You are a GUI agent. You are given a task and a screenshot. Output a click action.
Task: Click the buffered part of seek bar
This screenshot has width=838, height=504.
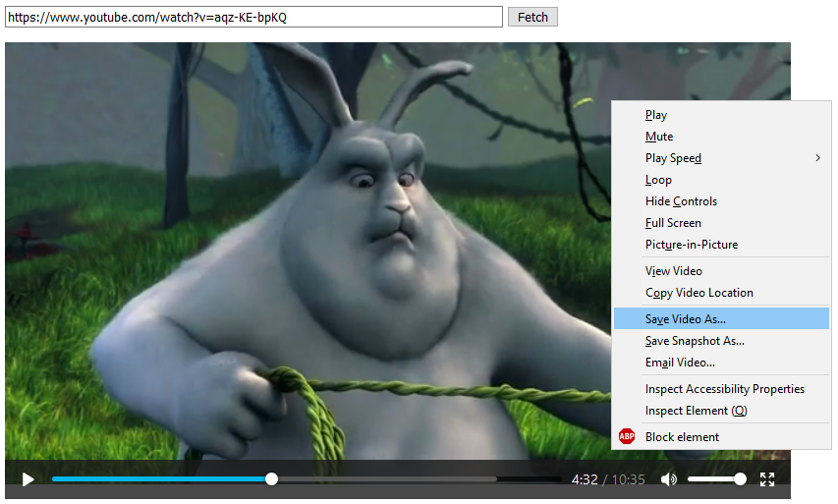click(x=387, y=478)
